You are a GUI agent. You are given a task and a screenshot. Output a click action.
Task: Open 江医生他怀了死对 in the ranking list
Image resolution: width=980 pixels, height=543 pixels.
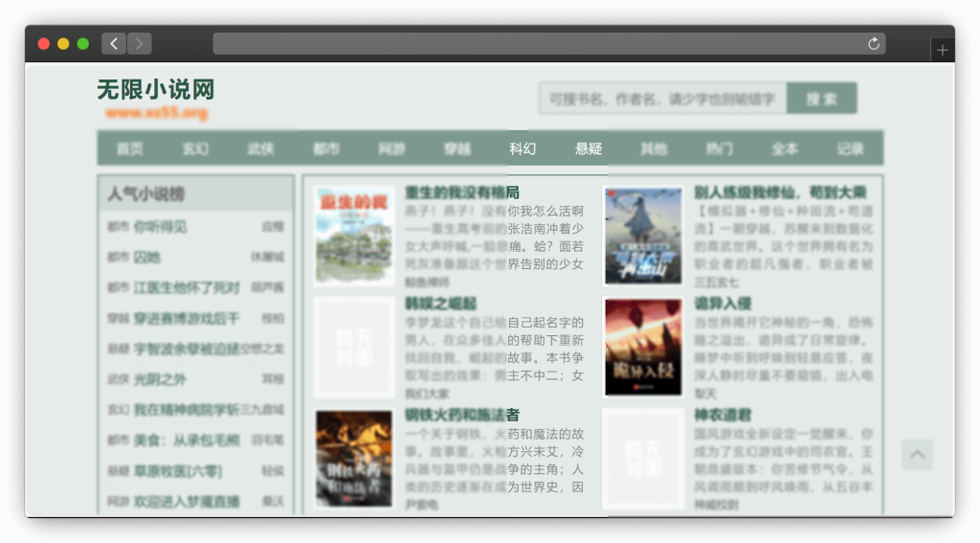tap(187, 287)
